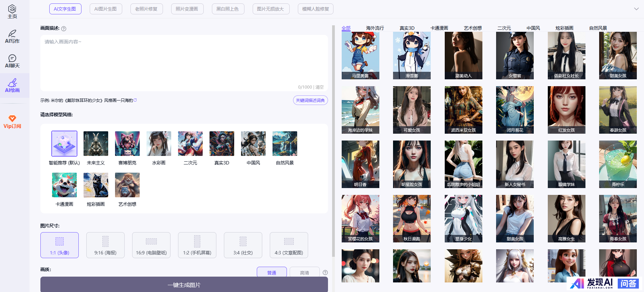Open the 主页 home icon in sidebar
This screenshot has width=644, height=292.
pos(12,12)
